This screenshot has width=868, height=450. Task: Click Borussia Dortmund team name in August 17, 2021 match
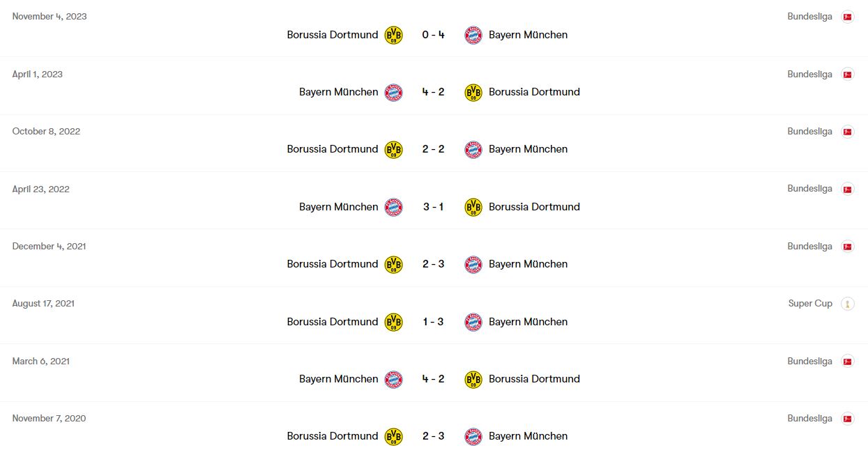pyautogui.click(x=333, y=322)
